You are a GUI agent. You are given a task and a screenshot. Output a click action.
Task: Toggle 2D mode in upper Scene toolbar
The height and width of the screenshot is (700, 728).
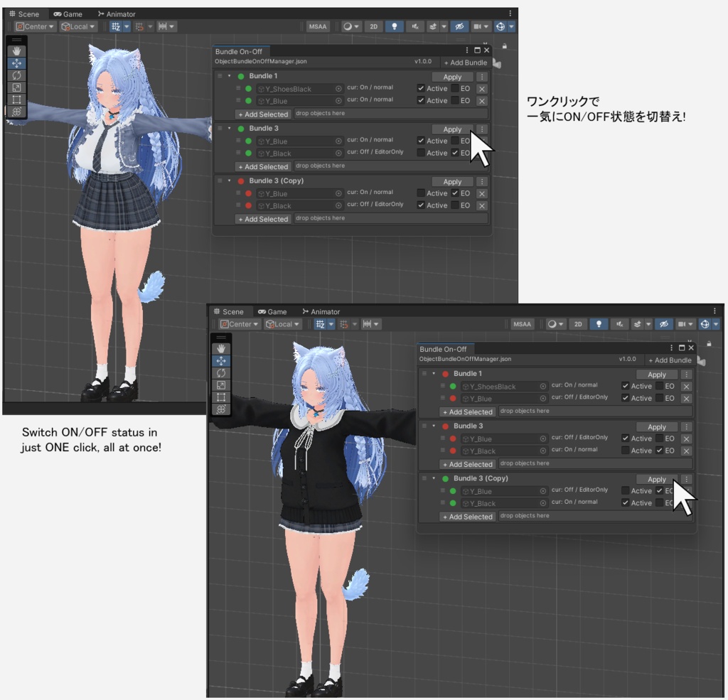tap(374, 26)
